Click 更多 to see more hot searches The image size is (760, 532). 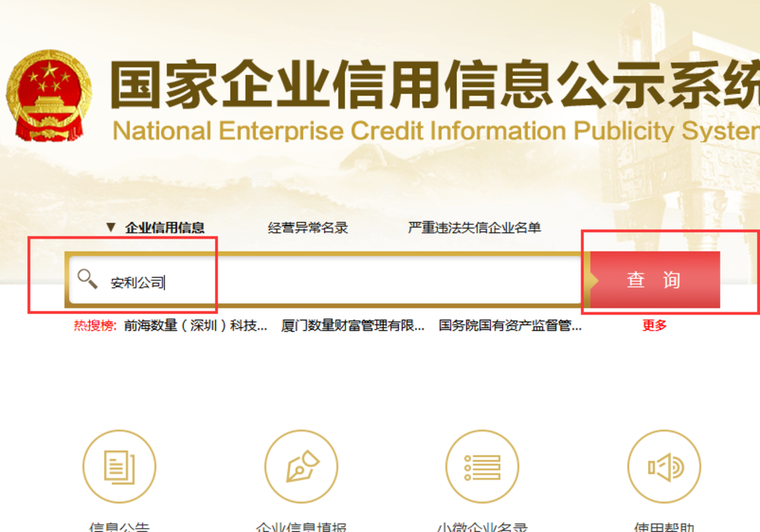[654, 325]
